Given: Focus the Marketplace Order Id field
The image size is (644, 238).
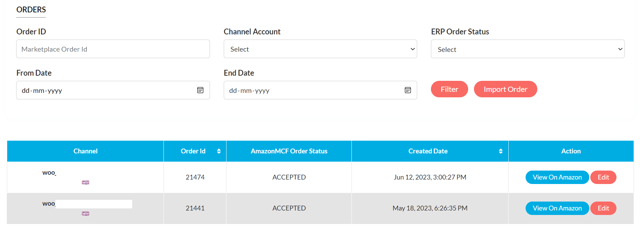Looking at the screenshot, I should point(113,49).
